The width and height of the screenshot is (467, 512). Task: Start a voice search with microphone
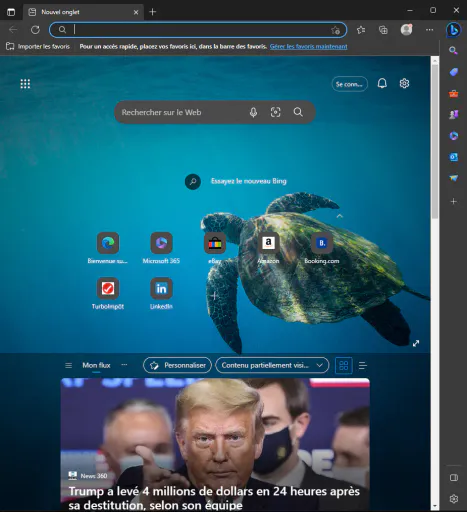click(x=253, y=112)
